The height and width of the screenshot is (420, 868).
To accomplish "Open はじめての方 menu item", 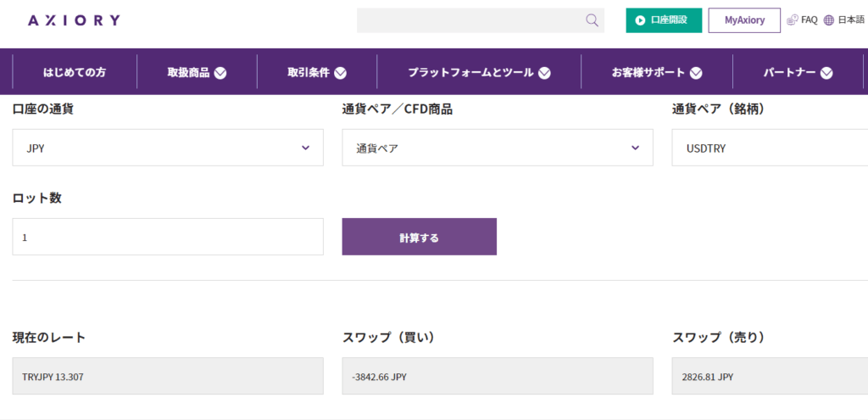I will click(75, 73).
